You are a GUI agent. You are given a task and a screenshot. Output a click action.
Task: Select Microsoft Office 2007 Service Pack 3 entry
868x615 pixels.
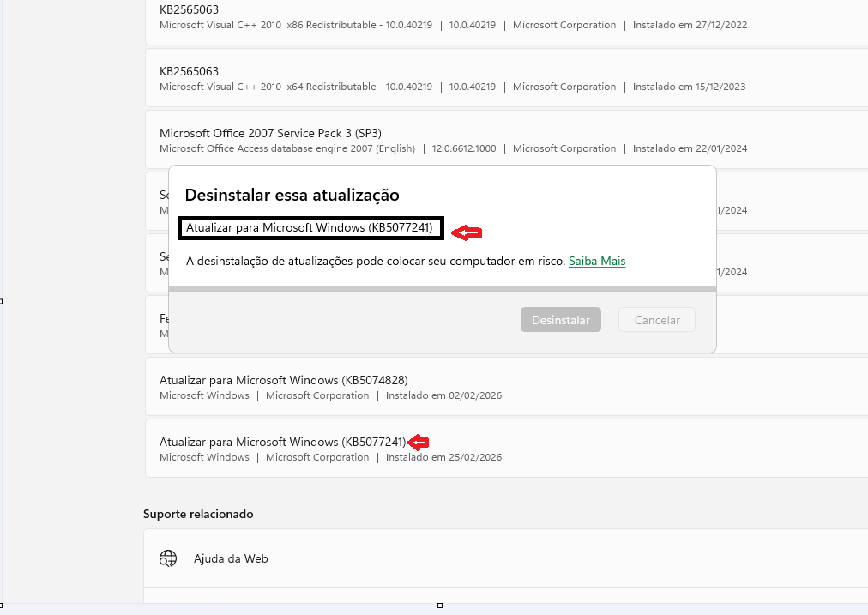pos(507,140)
